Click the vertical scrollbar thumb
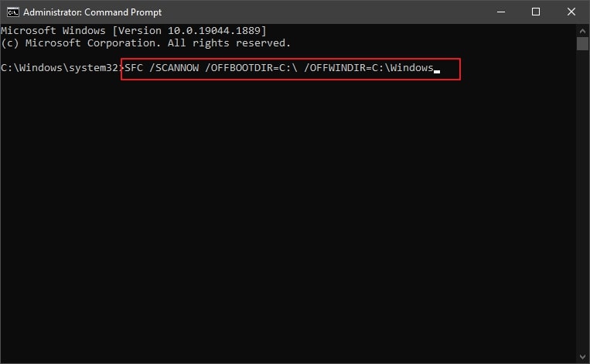The height and width of the screenshot is (364, 590). (582, 43)
